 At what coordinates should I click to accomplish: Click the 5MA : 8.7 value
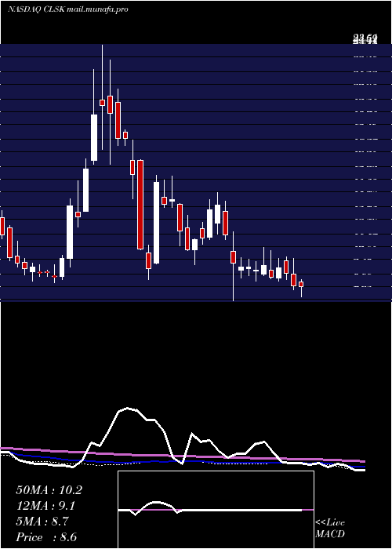42,522
